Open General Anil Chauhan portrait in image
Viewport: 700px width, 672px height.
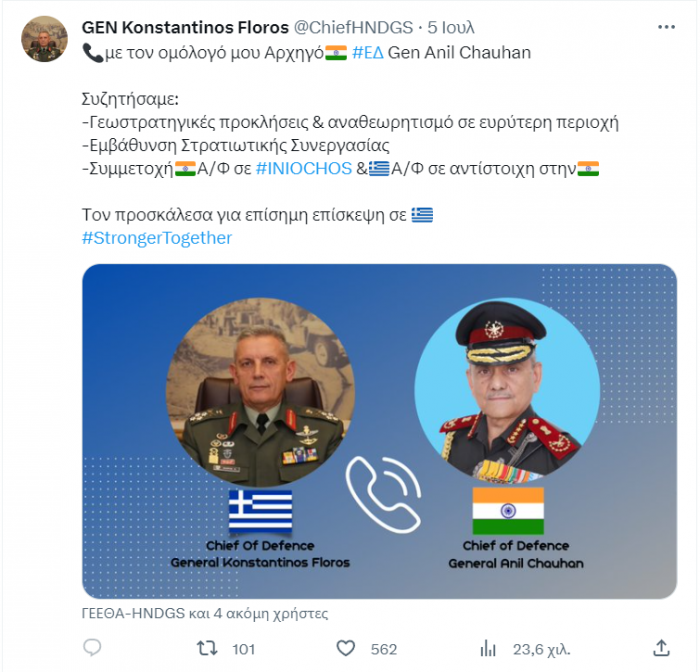pyautogui.click(x=507, y=391)
